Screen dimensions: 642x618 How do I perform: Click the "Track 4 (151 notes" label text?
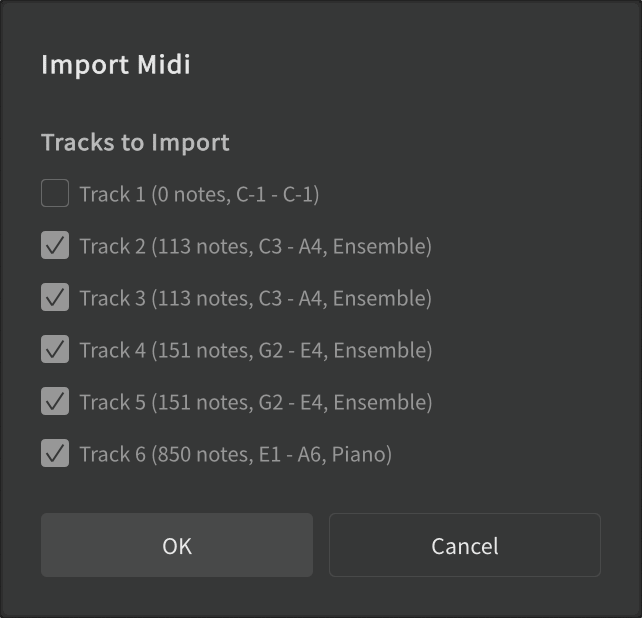coord(255,350)
